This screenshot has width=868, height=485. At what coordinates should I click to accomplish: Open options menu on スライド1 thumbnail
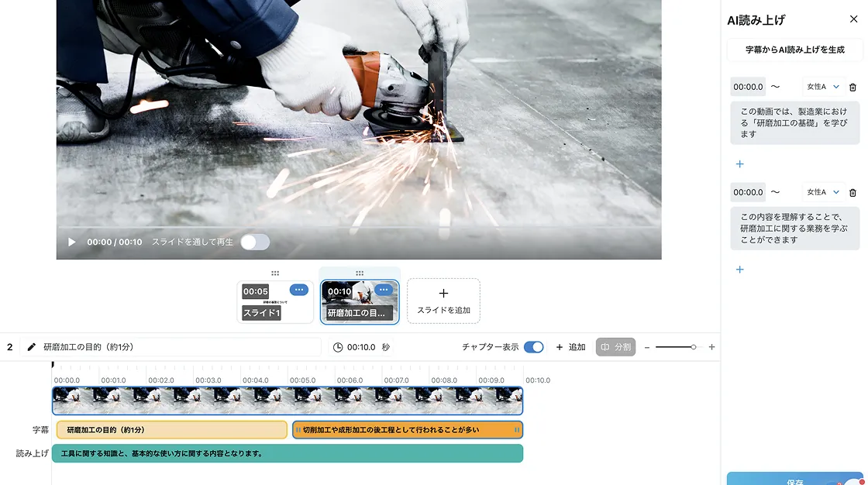click(298, 290)
